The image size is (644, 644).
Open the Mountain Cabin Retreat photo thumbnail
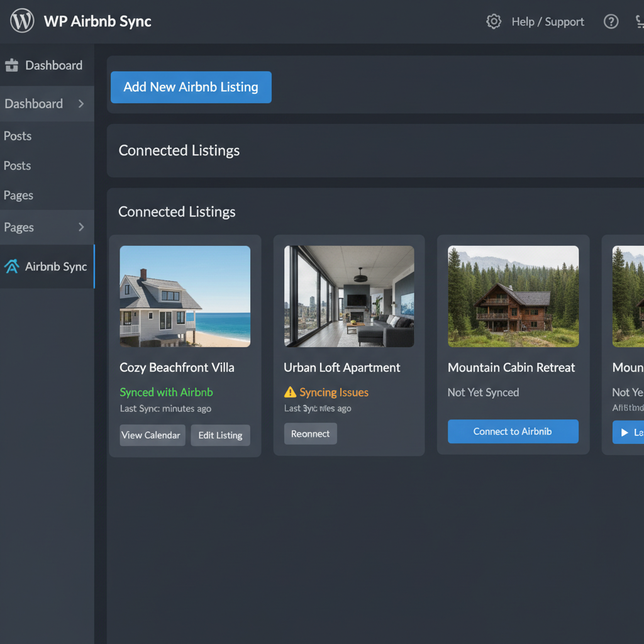pos(513,297)
